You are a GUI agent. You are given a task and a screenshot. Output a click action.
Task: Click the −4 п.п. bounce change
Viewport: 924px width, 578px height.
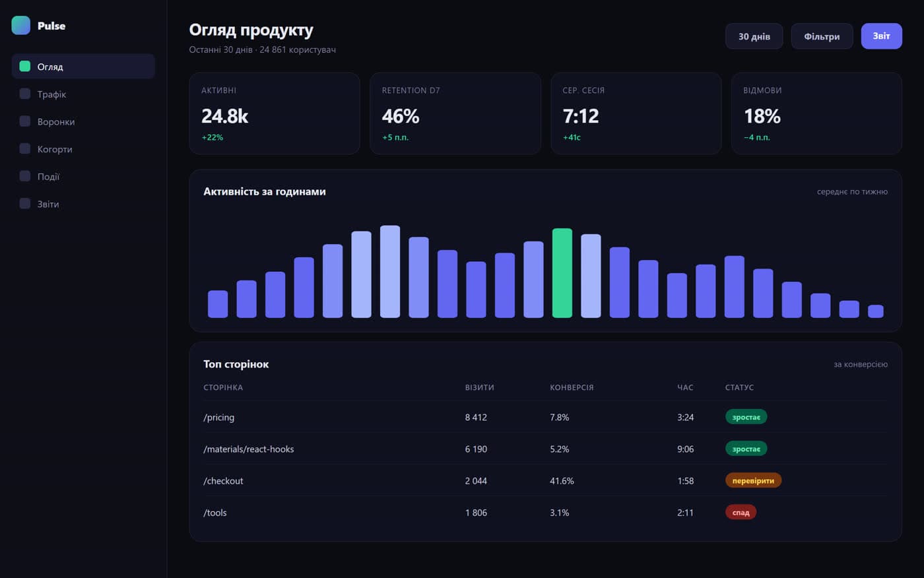point(757,137)
